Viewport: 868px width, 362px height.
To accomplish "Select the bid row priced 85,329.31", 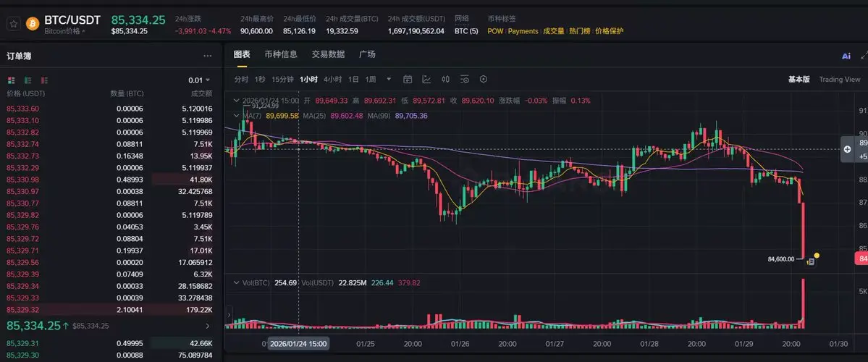I will (109, 343).
